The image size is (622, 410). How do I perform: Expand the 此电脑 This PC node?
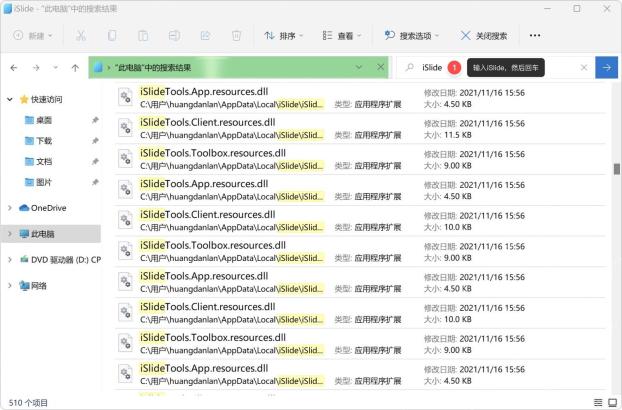(x=10, y=234)
